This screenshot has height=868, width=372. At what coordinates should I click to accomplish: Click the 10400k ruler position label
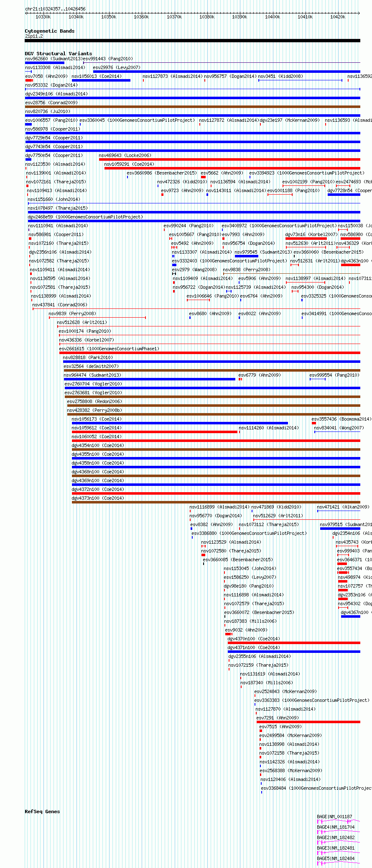[x=273, y=17]
